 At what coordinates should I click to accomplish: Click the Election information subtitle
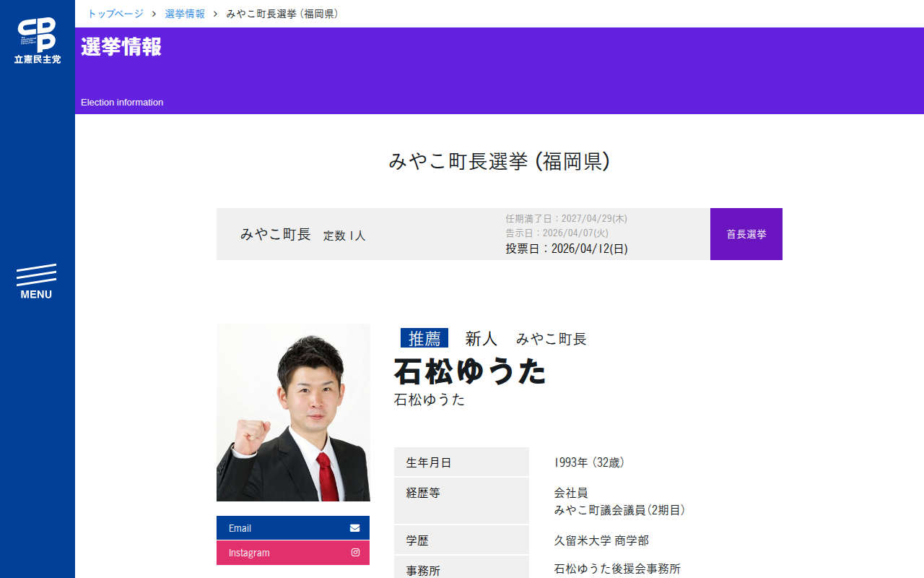(122, 103)
